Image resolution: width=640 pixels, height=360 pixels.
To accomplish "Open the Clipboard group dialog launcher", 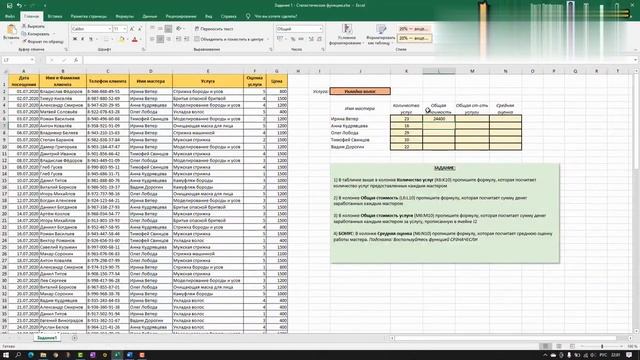I will point(66,49).
